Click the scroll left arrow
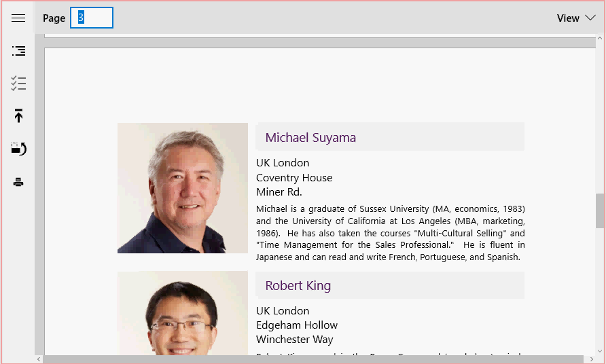This screenshot has width=606, height=364. [39, 359]
